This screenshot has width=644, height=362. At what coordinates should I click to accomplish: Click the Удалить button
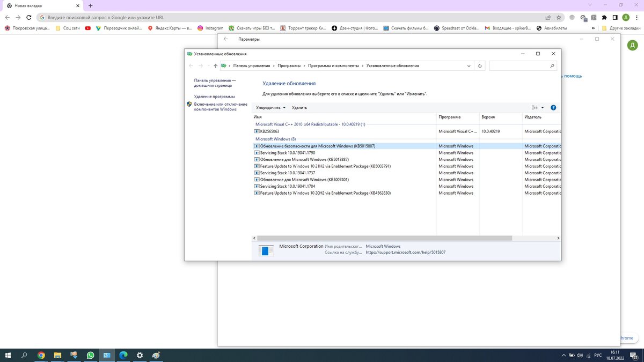point(299,108)
